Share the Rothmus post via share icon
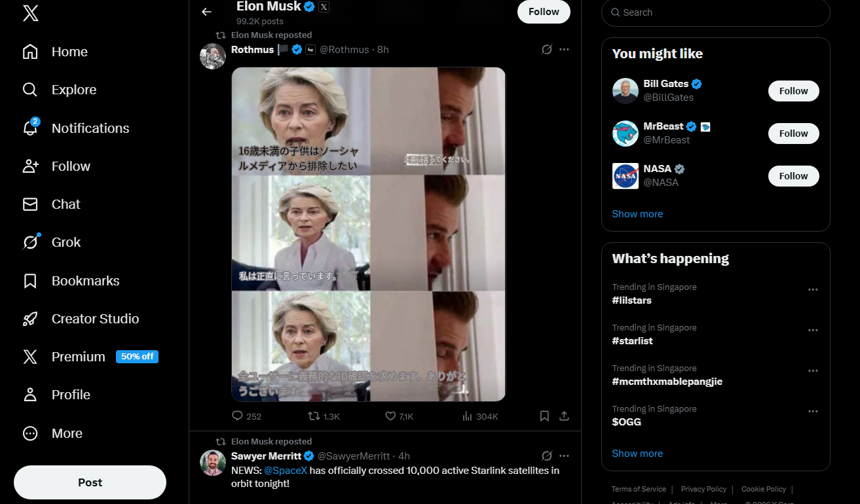860x504 pixels. pyautogui.click(x=563, y=416)
